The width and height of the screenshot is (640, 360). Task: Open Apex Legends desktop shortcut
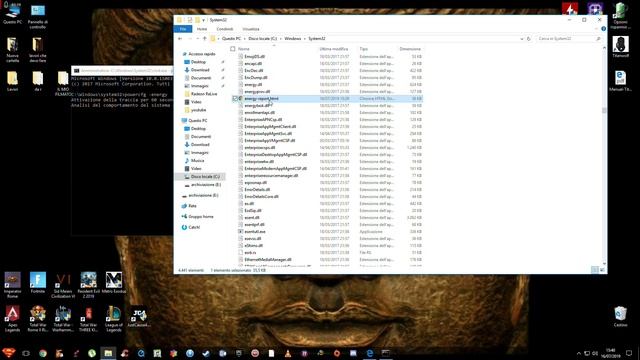pos(12,319)
